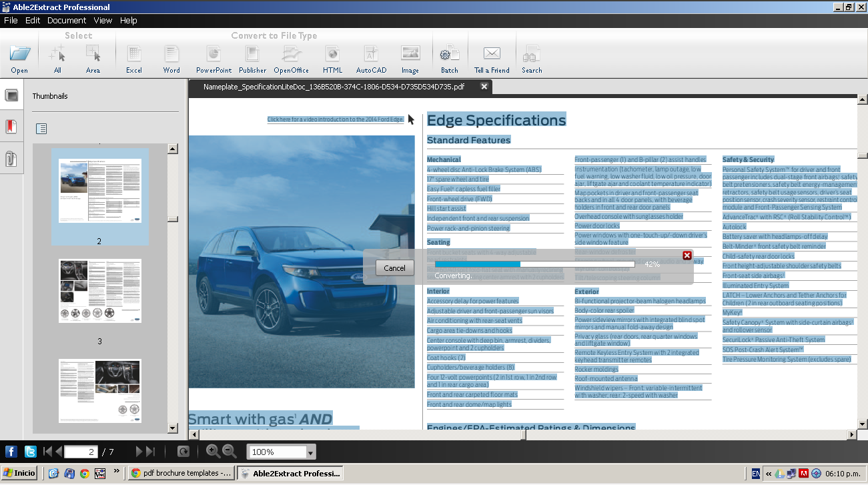Image resolution: width=868 pixels, height=485 pixels.
Task: Open the View menu
Action: [103, 21]
